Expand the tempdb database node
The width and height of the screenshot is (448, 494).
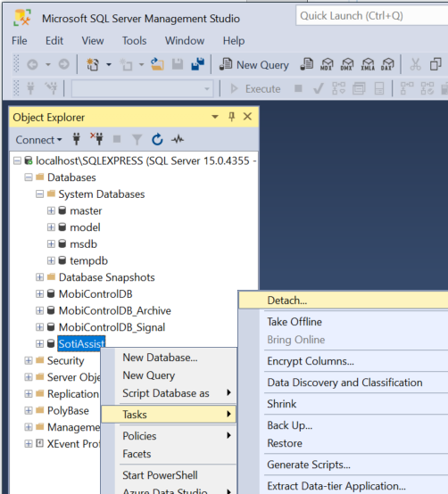tap(51, 260)
